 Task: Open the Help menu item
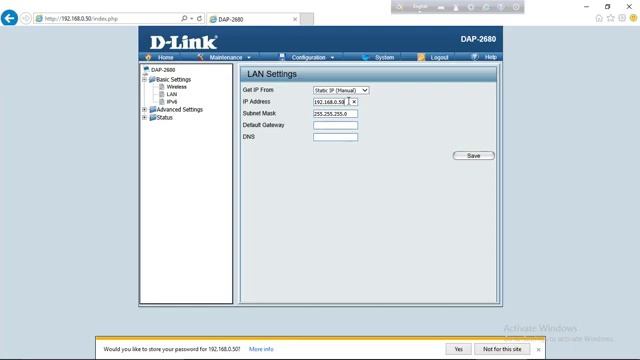coord(484,57)
